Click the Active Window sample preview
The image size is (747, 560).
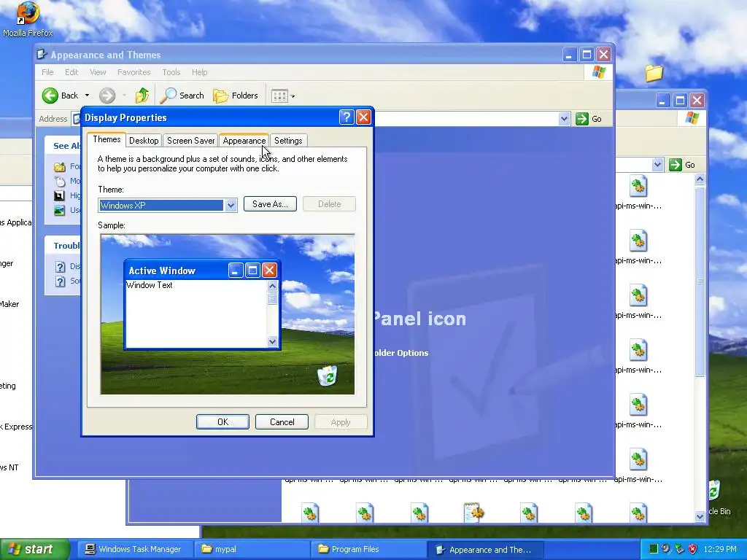click(x=202, y=305)
